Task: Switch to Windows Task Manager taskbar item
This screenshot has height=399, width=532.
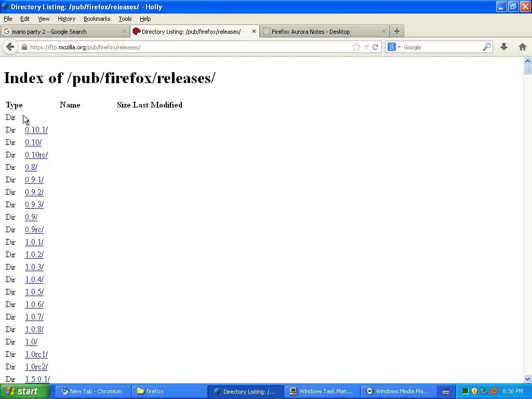Action: pyautogui.click(x=322, y=391)
